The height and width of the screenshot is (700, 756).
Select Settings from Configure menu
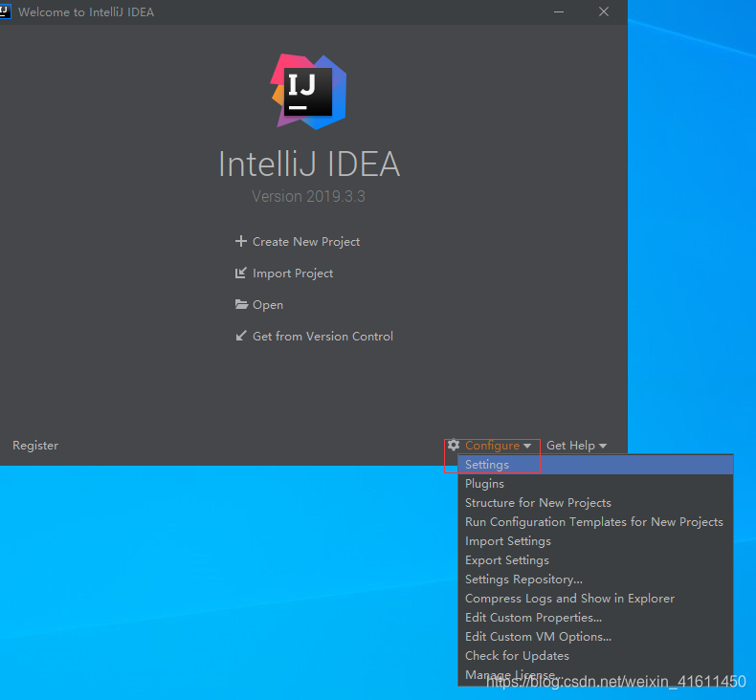[x=595, y=465]
